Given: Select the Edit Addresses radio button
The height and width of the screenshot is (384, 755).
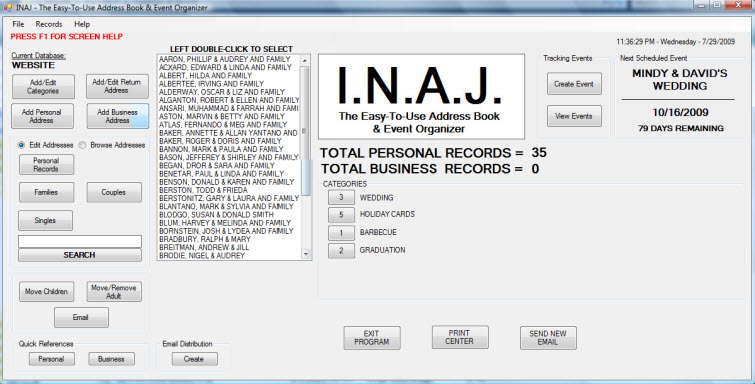Looking at the screenshot, I should [x=21, y=145].
